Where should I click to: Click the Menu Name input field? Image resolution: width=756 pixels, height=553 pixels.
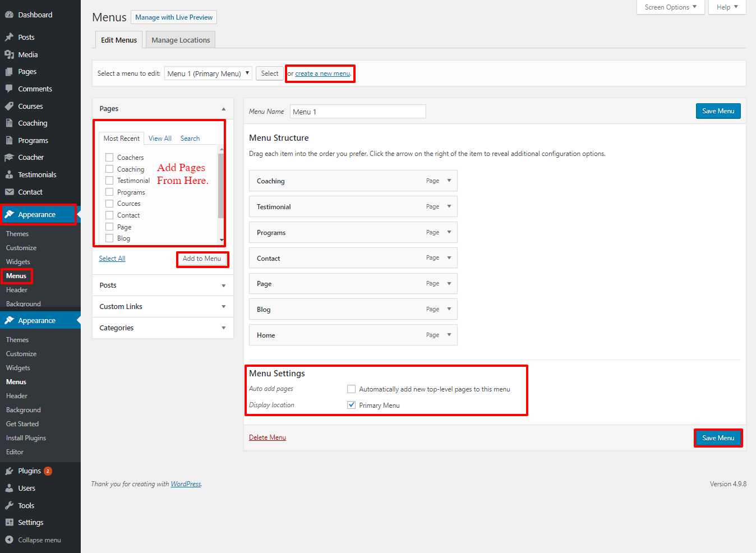tap(358, 112)
